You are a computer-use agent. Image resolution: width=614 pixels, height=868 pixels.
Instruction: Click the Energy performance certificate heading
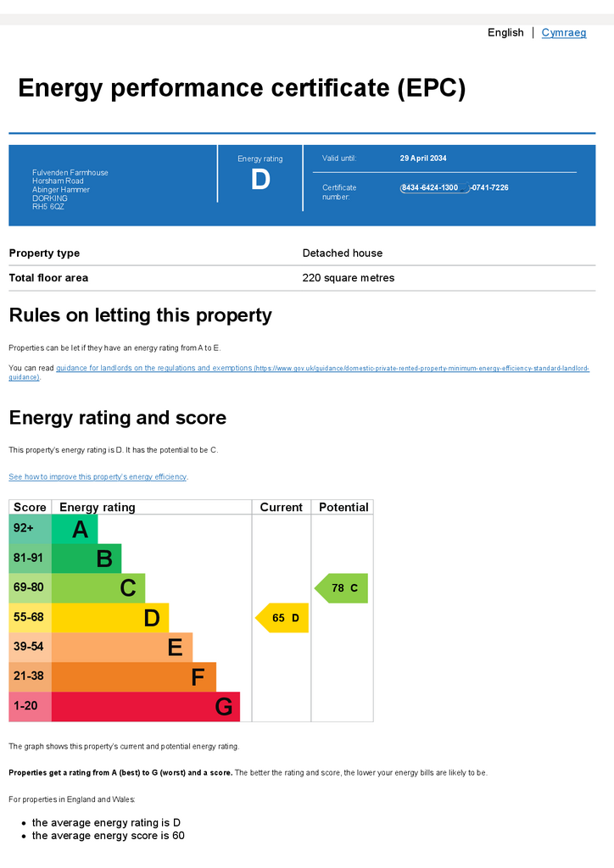coord(242,88)
